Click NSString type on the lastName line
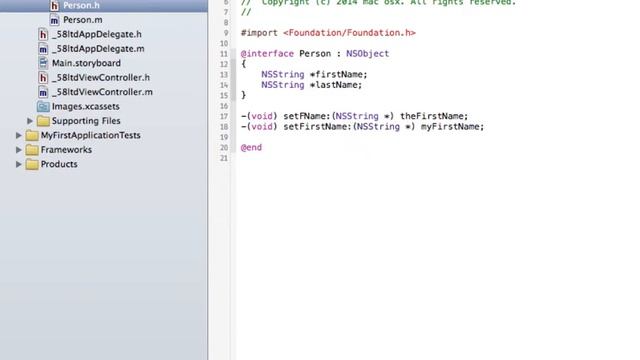This screenshot has width=640, height=360. 283,85
